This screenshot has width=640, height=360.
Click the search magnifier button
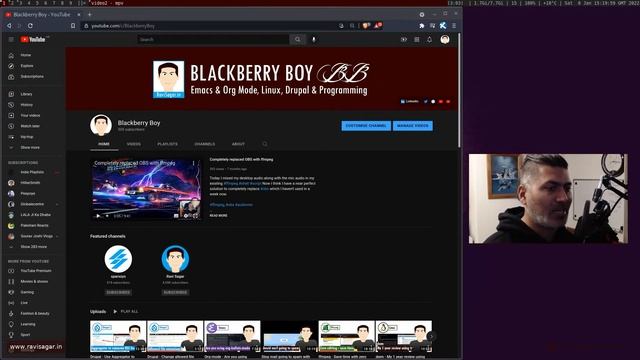pos(298,40)
